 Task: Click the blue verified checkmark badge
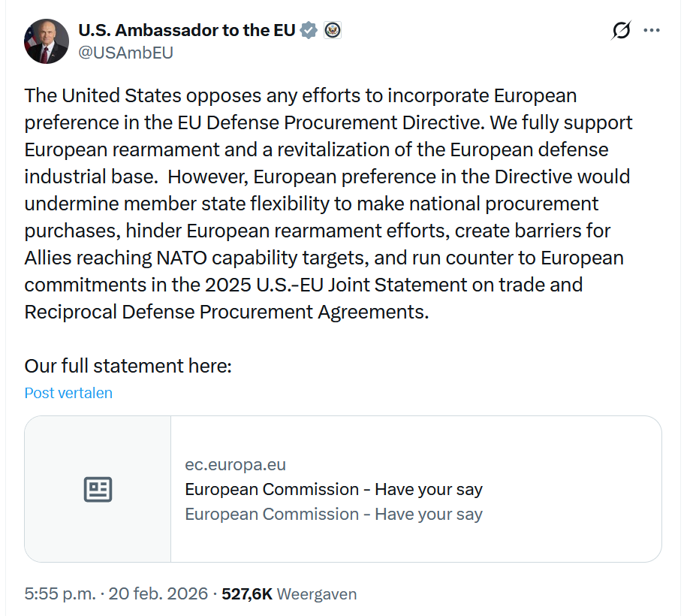point(309,31)
